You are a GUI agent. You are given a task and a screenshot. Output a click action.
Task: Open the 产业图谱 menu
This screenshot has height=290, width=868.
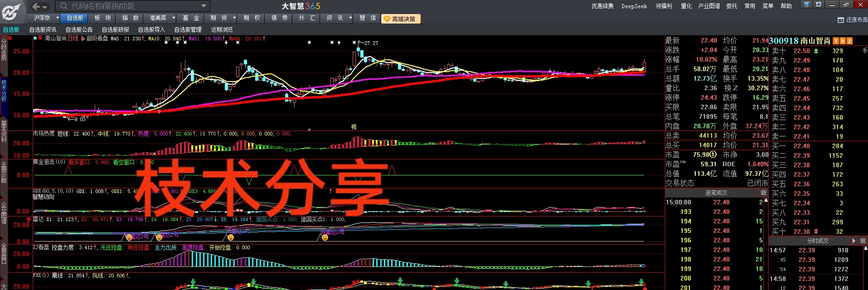click(709, 6)
